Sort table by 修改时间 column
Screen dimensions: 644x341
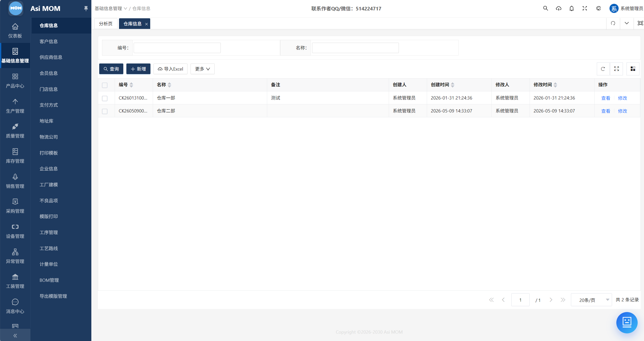pos(555,85)
